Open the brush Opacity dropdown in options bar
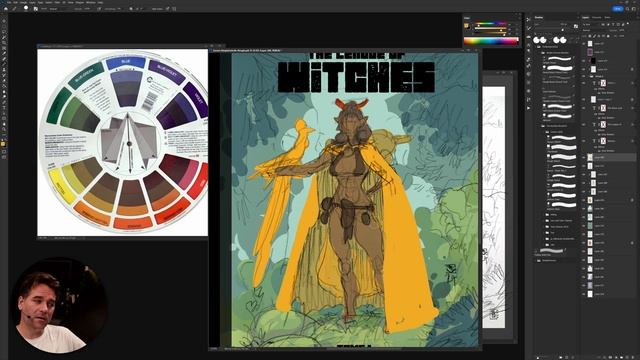The height and width of the screenshot is (360, 640). (88, 9)
